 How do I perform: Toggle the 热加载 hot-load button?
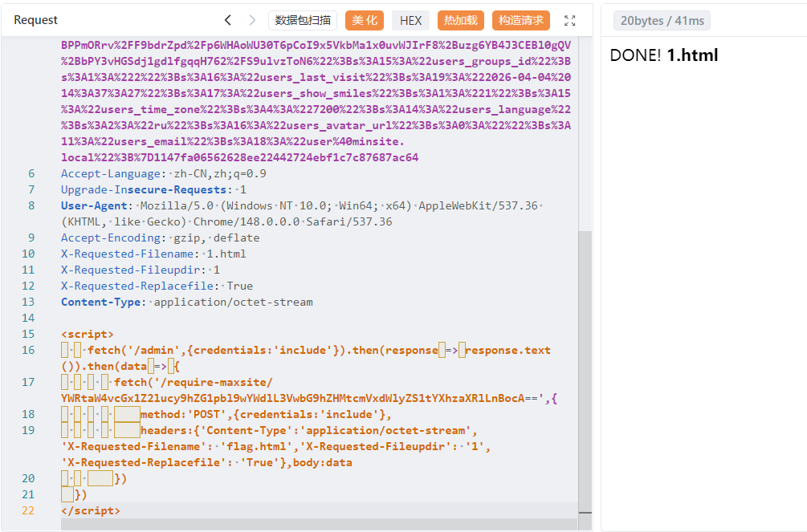coord(461,21)
